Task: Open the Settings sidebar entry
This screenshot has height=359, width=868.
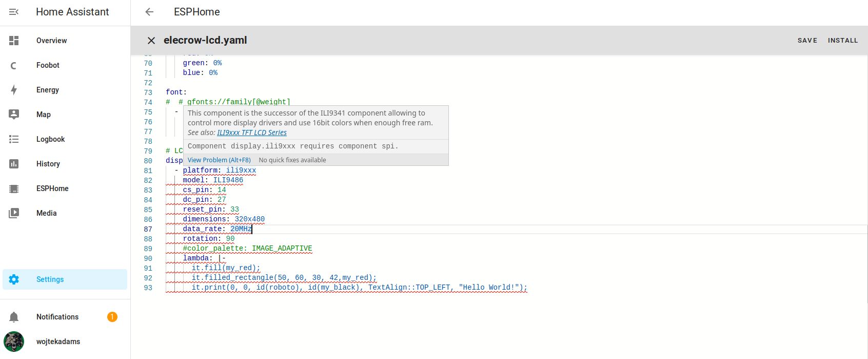Action: pyautogui.click(x=65, y=279)
